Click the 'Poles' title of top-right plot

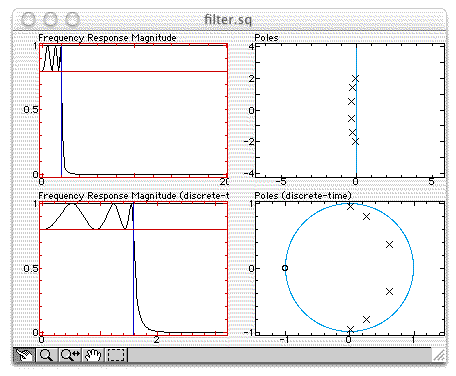pos(266,38)
